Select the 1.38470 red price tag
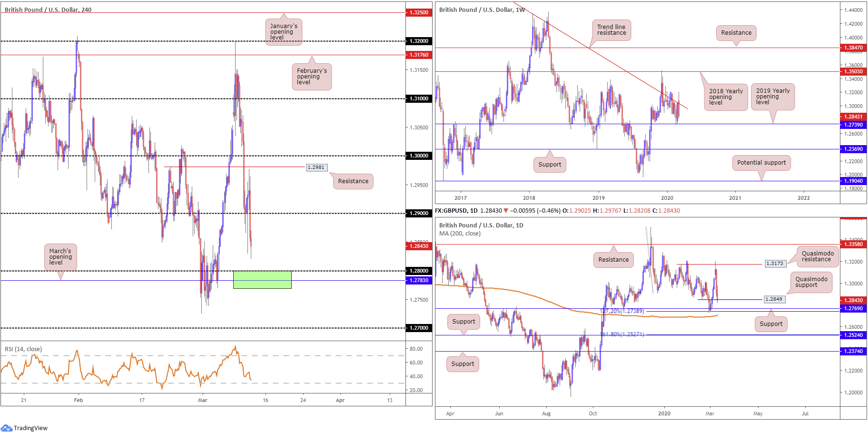The image size is (868, 432). [x=853, y=48]
